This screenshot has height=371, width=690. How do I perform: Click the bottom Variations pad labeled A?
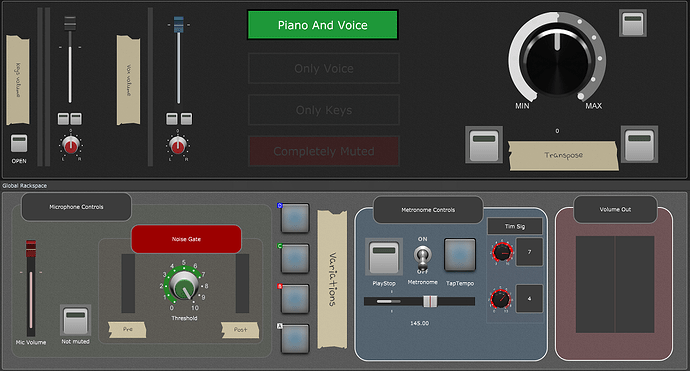(x=295, y=338)
